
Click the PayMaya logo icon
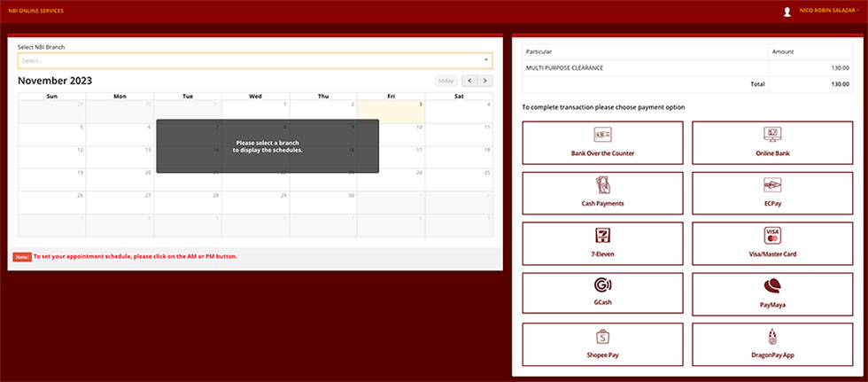pos(772,285)
